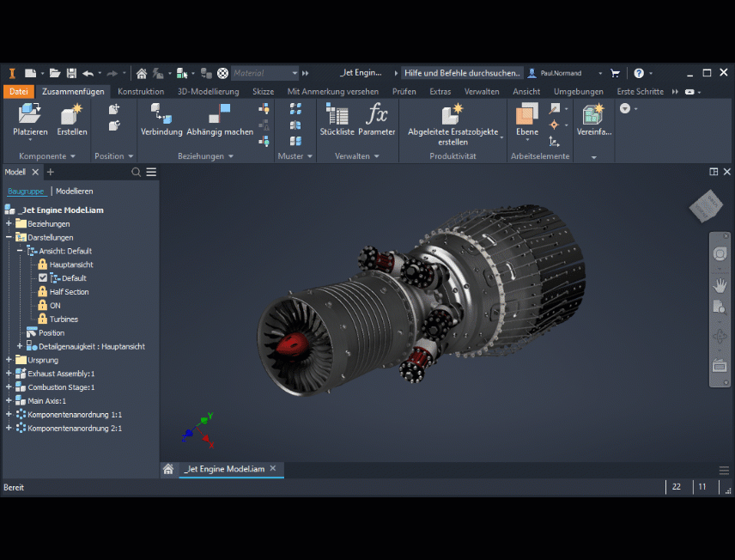Click the Platzieren component icon
Viewport: 735px width, 560px height.
click(x=30, y=114)
